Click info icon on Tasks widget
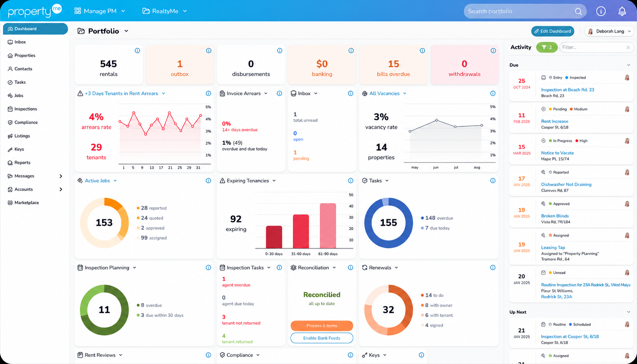This screenshot has width=637, height=364. click(x=493, y=180)
